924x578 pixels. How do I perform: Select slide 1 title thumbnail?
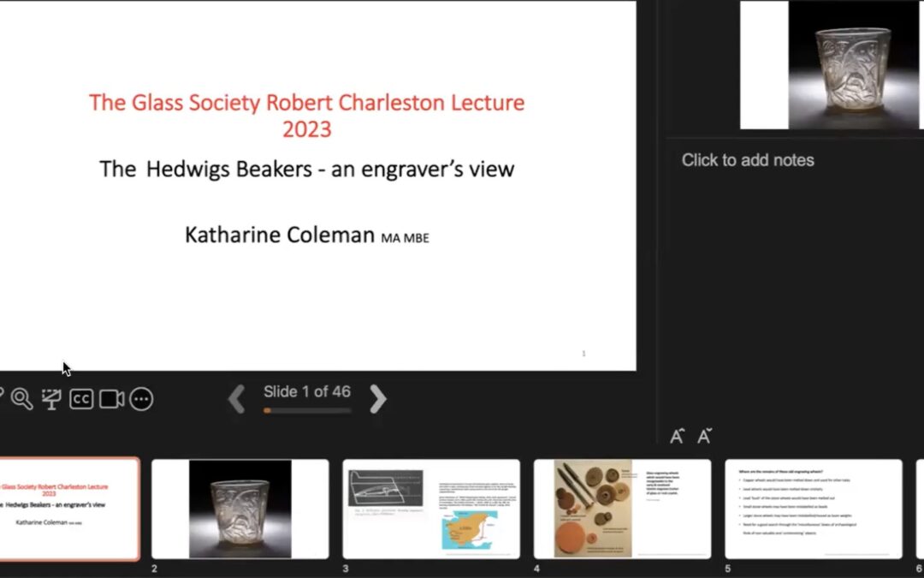pos(68,509)
